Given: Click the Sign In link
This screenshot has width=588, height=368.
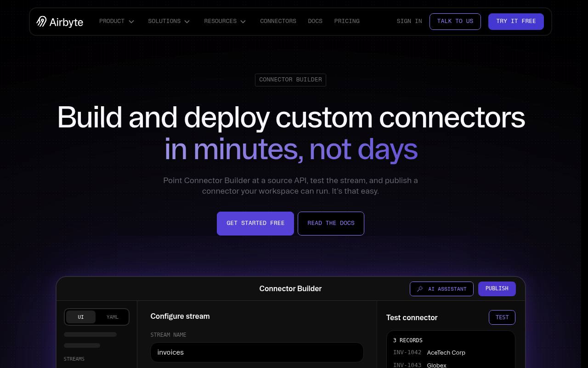Looking at the screenshot, I should [409, 21].
